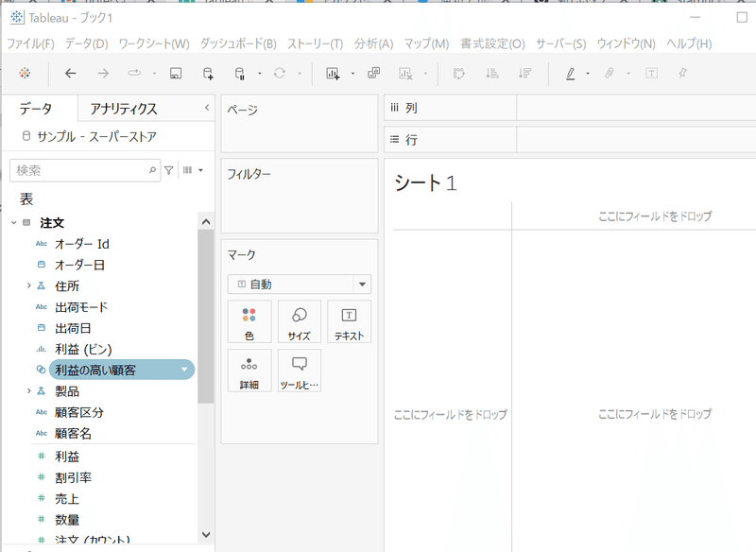The width and height of the screenshot is (756, 552).
Task: Click the fix axes pin icon
Action: [x=682, y=74]
